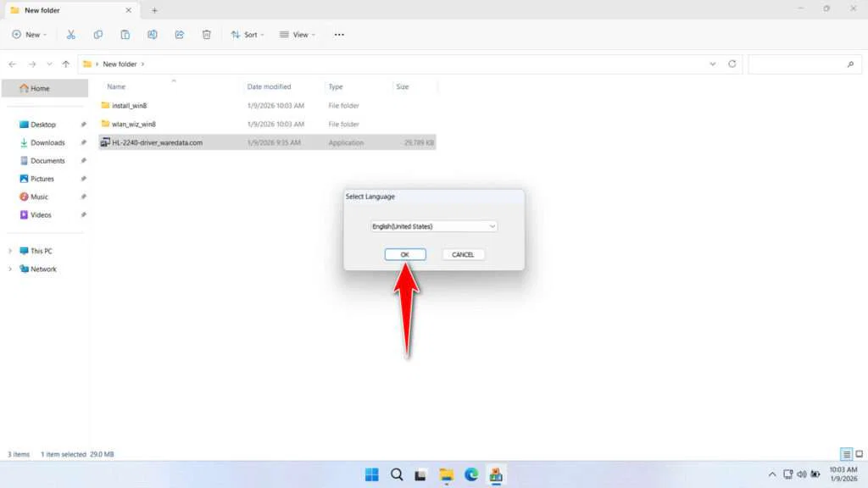The height and width of the screenshot is (488, 868).
Task: Click CANCEL in the Select Language dialog
Action: [x=463, y=254]
